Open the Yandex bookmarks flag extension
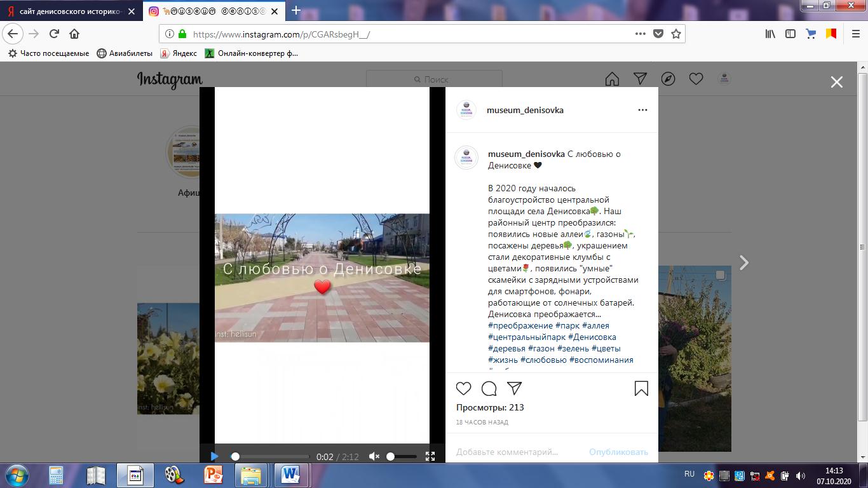868x488 pixels. click(x=831, y=34)
